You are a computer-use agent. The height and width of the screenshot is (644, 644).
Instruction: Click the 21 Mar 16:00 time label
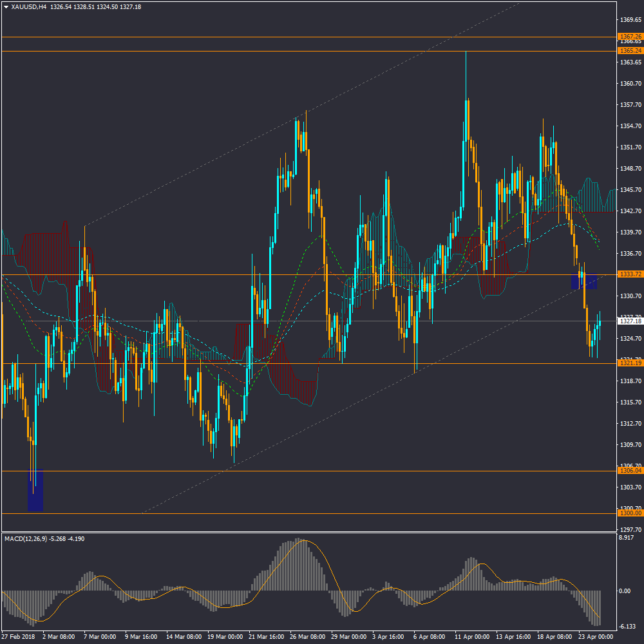coord(267,636)
